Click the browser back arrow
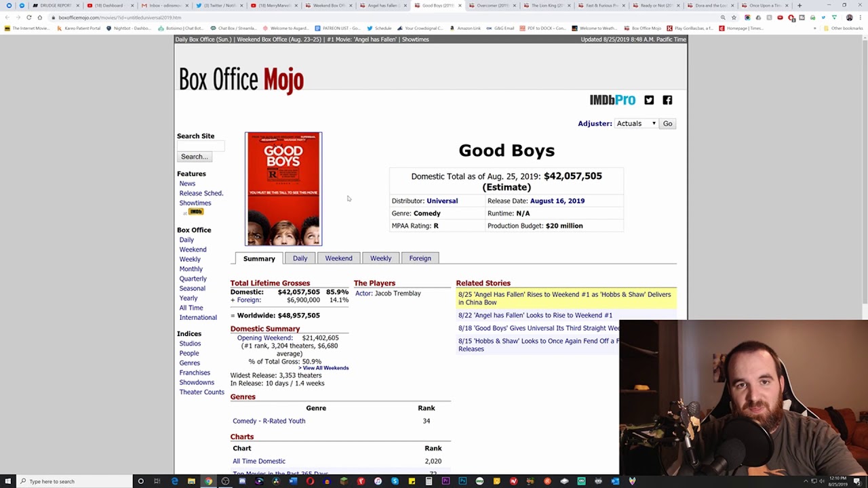The width and height of the screenshot is (868, 488). point(7,17)
